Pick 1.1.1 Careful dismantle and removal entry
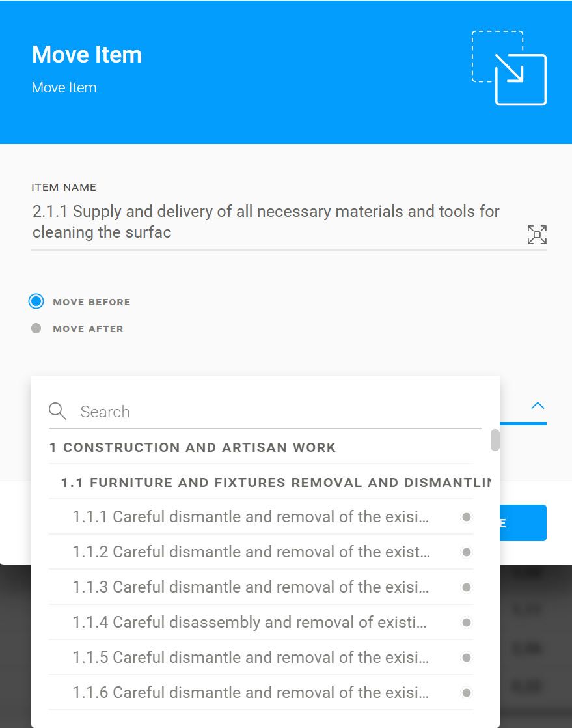The image size is (572, 728). click(x=261, y=517)
